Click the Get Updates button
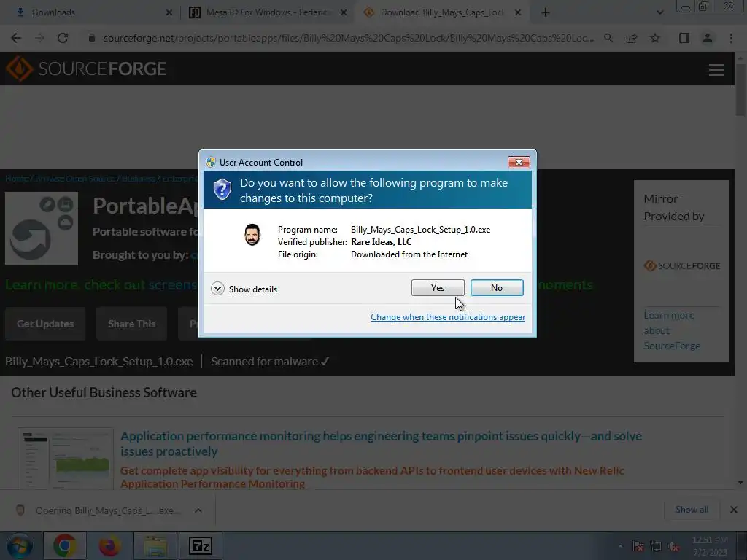This screenshot has width=747, height=560. click(45, 324)
